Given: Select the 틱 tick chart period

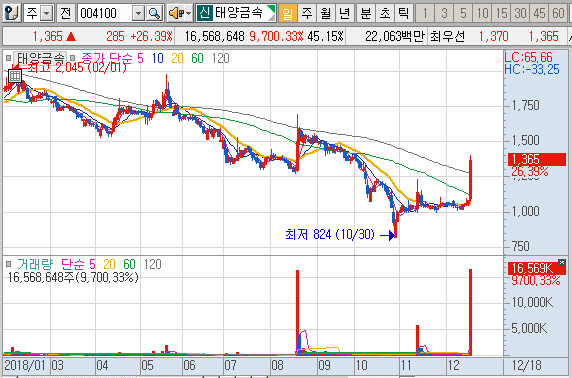Looking at the screenshot, I should [403, 14].
